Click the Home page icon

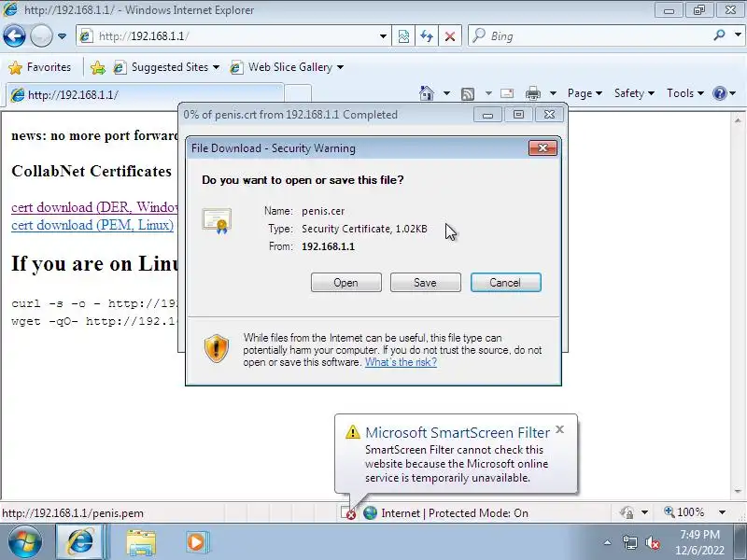427,92
